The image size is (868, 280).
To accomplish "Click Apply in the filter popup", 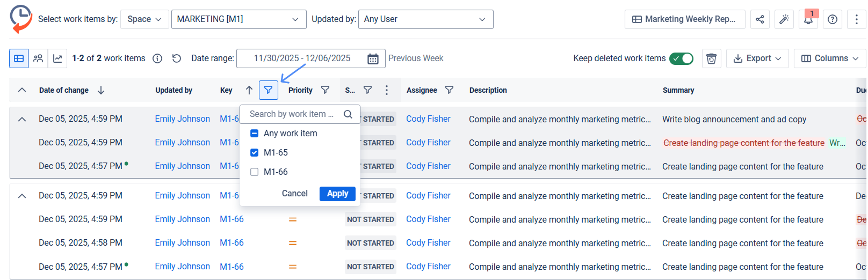I will (x=337, y=194).
